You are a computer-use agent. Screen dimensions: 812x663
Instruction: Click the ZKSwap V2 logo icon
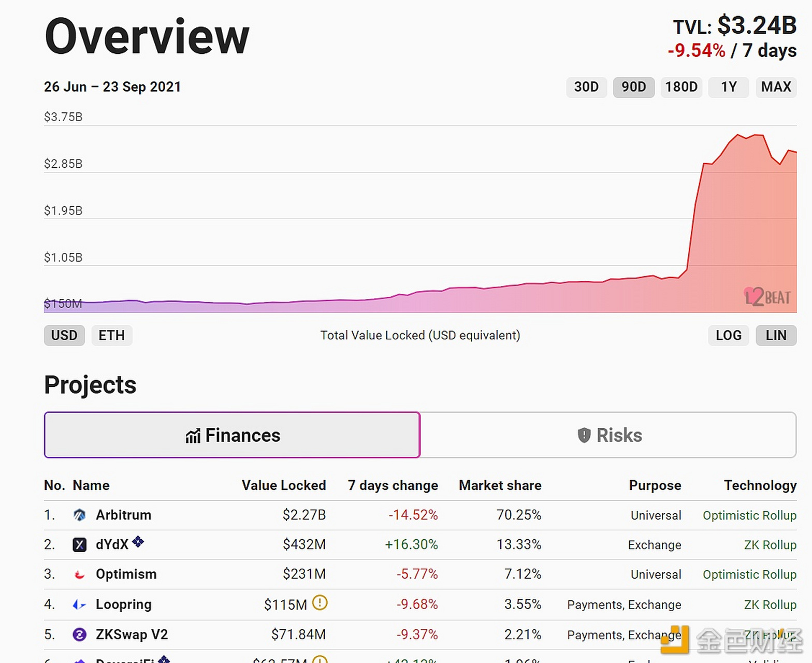coord(79,635)
